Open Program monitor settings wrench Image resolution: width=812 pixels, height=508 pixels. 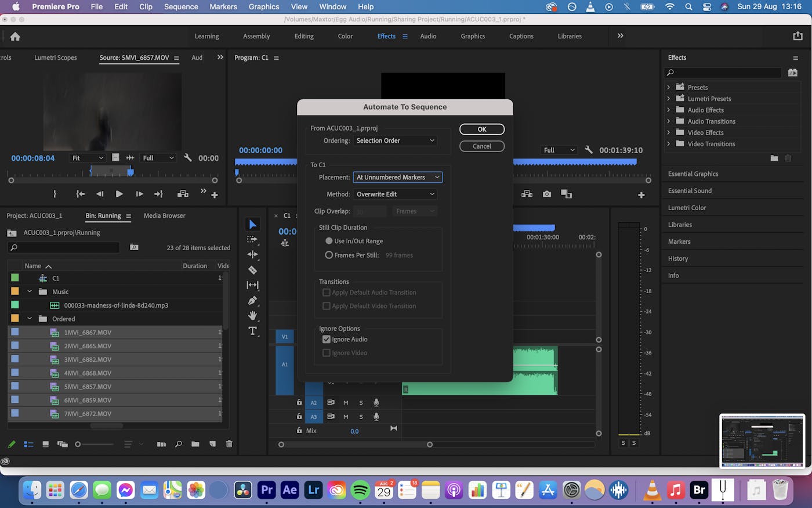tap(588, 150)
